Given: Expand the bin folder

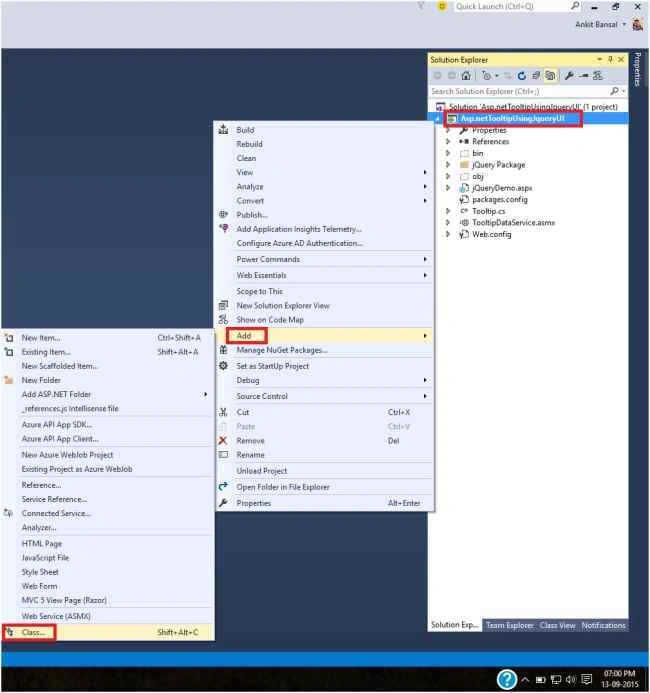Looking at the screenshot, I should click(x=448, y=153).
